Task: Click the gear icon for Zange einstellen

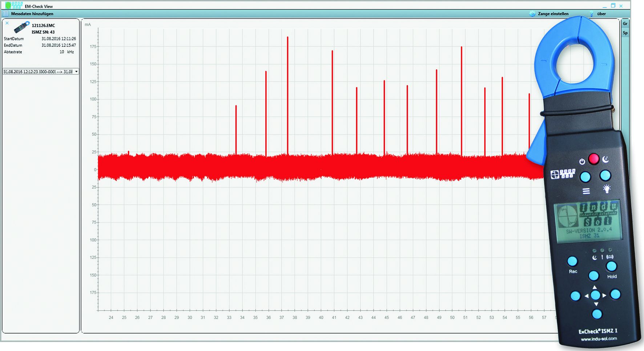Action: click(532, 14)
